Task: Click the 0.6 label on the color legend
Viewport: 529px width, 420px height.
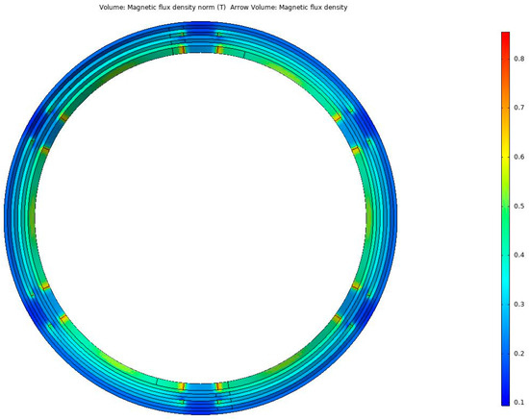Action: pos(518,157)
